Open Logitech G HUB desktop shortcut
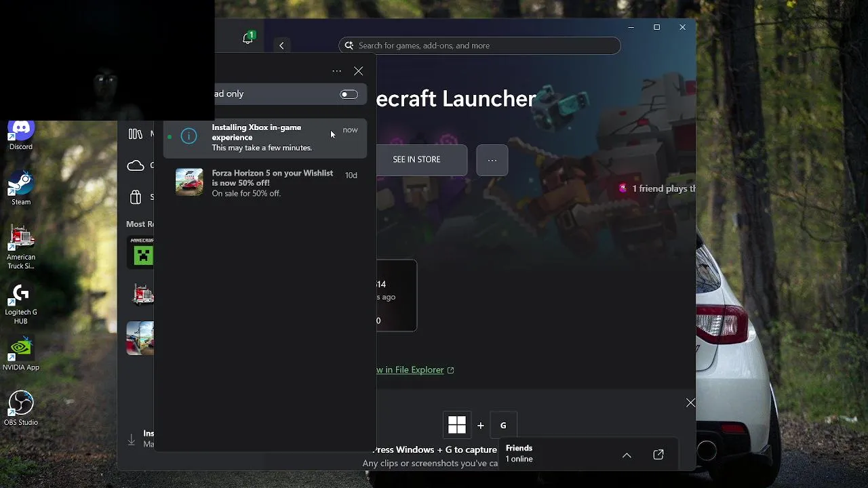The height and width of the screenshot is (488, 868). tap(21, 304)
